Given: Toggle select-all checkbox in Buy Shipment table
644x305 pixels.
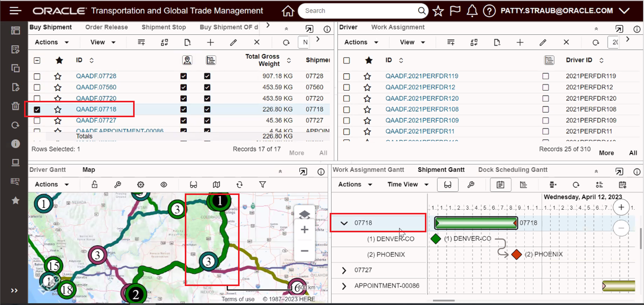Looking at the screenshot, I should [x=37, y=60].
